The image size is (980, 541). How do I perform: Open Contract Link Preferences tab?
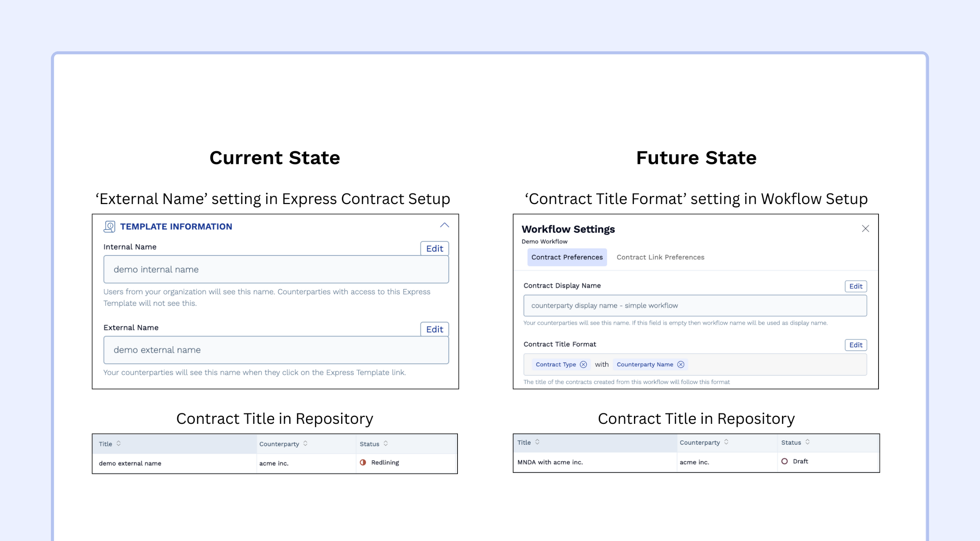[660, 257]
